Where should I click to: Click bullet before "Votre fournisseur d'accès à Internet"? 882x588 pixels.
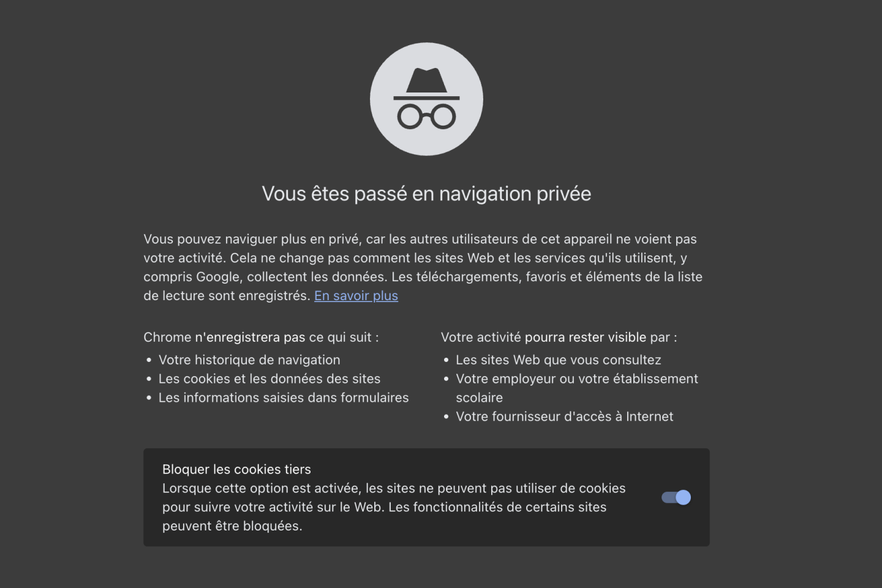coord(447,417)
